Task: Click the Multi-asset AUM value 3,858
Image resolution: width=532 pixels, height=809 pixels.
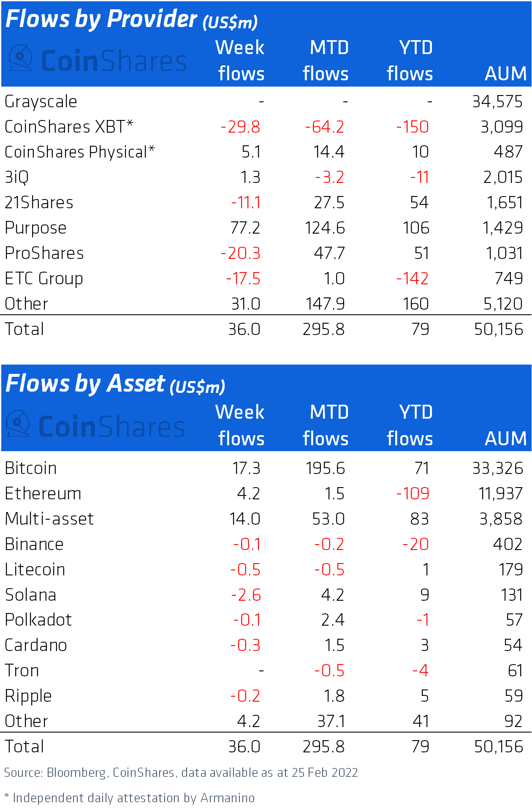Action: coord(501,519)
